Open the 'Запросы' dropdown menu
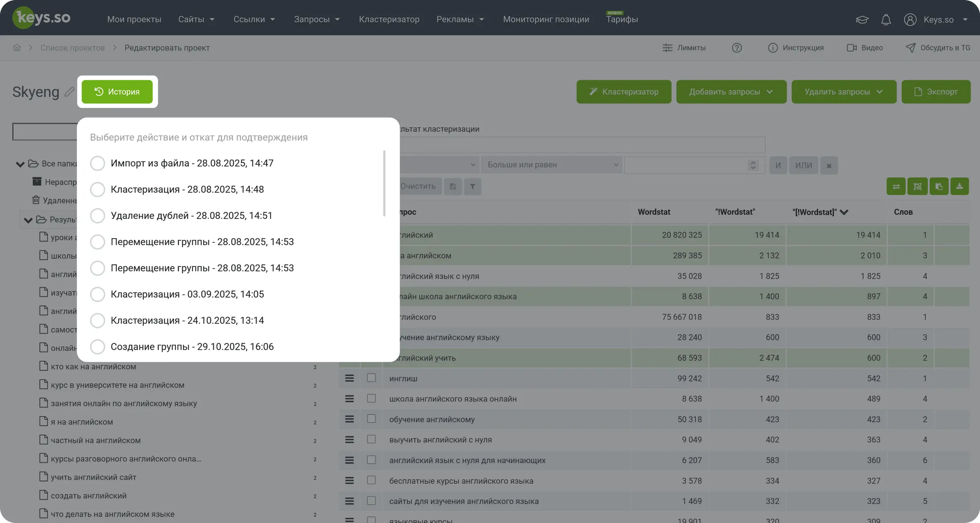The width and height of the screenshot is (980, 523). click(317, 20)
